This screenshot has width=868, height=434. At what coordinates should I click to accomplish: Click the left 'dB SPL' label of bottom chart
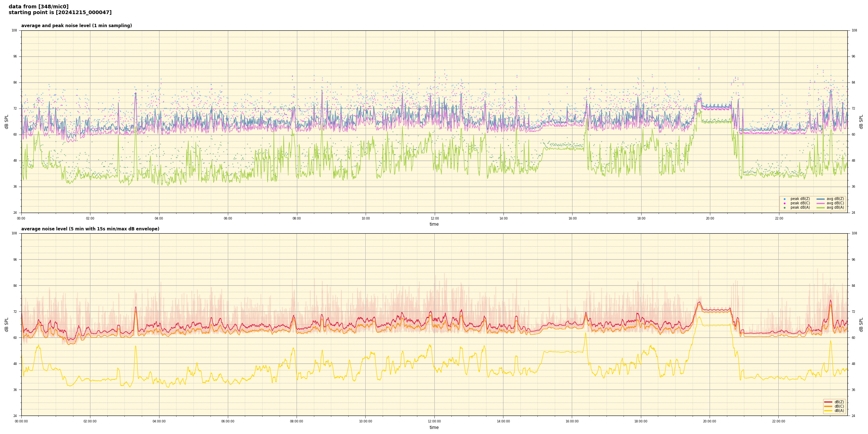(7, 324)
